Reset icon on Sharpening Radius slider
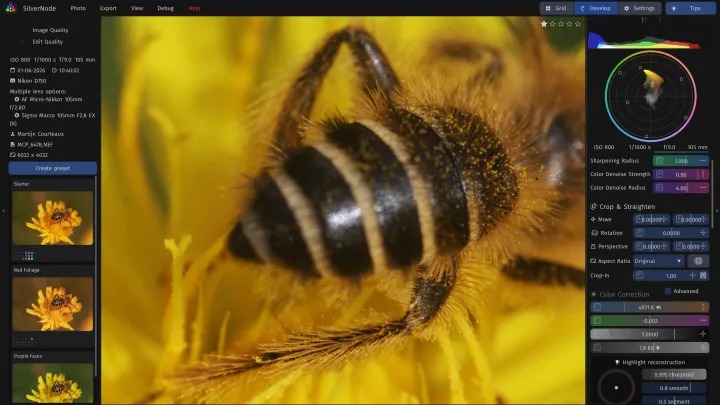Screen dimensions: 720x405 (x=659, y=161)
